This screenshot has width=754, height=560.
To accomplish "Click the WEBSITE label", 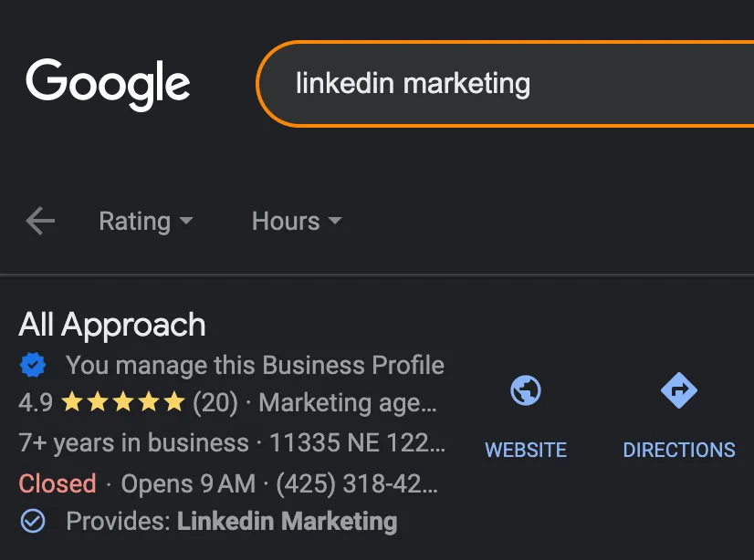I will pyautogui.click(x=526, y=450).
